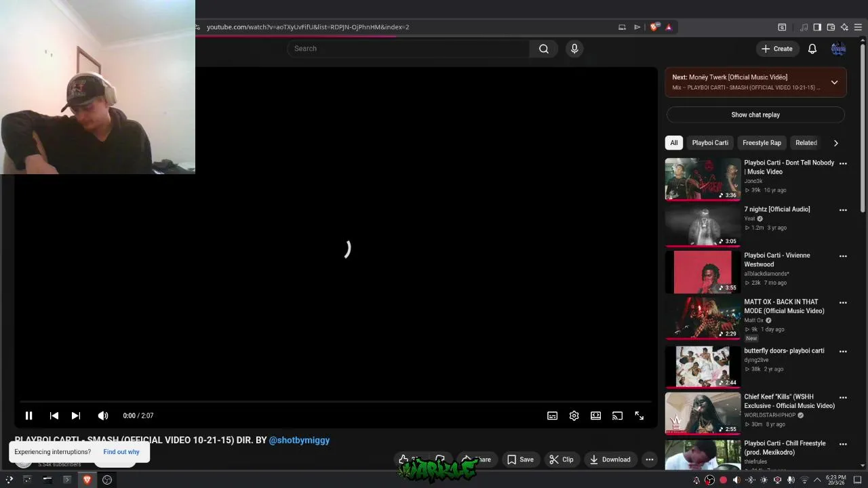Open Brave Shields lion icon

coord(654,27)
